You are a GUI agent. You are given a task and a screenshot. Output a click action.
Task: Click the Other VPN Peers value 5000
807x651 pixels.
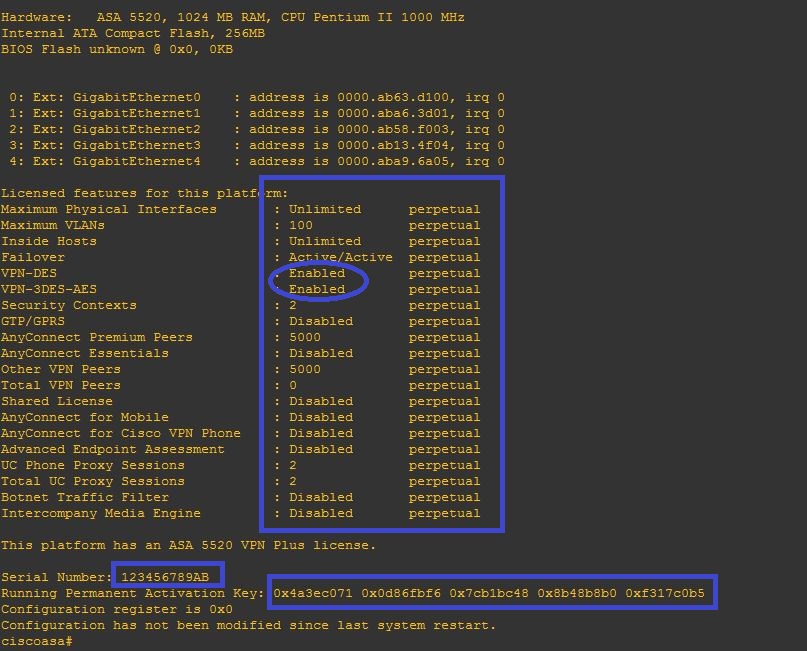(305, 369)
